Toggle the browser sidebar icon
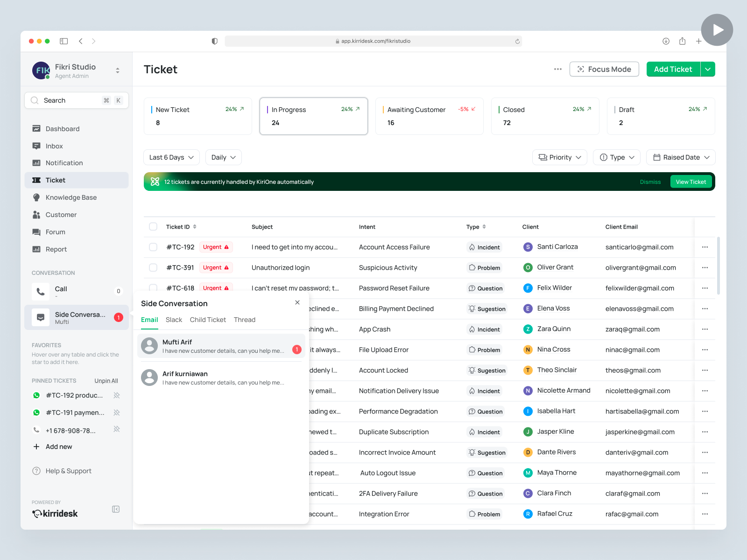 pos(64,41)
